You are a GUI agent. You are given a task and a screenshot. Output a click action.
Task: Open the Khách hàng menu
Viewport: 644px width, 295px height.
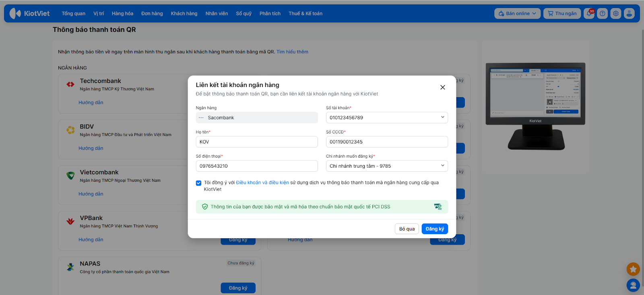(x=184, y=13)
